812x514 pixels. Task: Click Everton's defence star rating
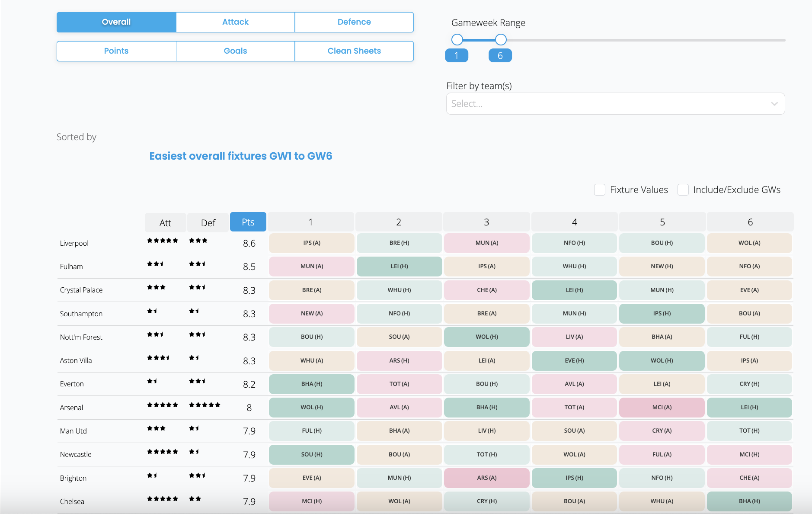197,381
